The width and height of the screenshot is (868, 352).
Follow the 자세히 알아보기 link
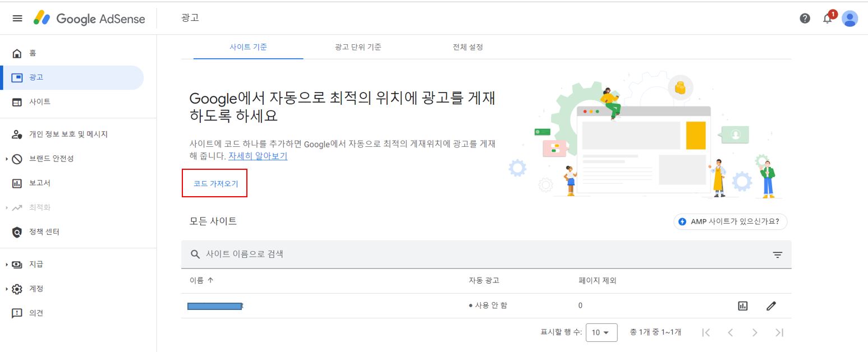tap(258, 156)
